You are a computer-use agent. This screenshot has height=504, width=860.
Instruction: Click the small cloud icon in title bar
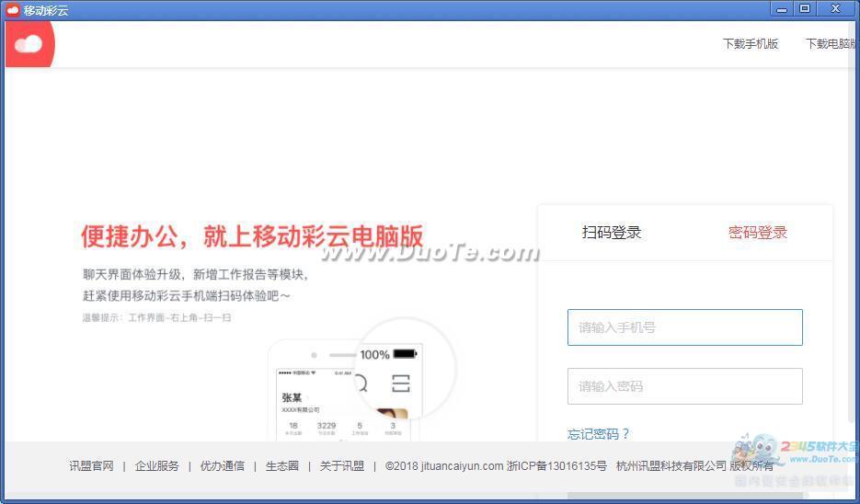(x=13, y=10)
